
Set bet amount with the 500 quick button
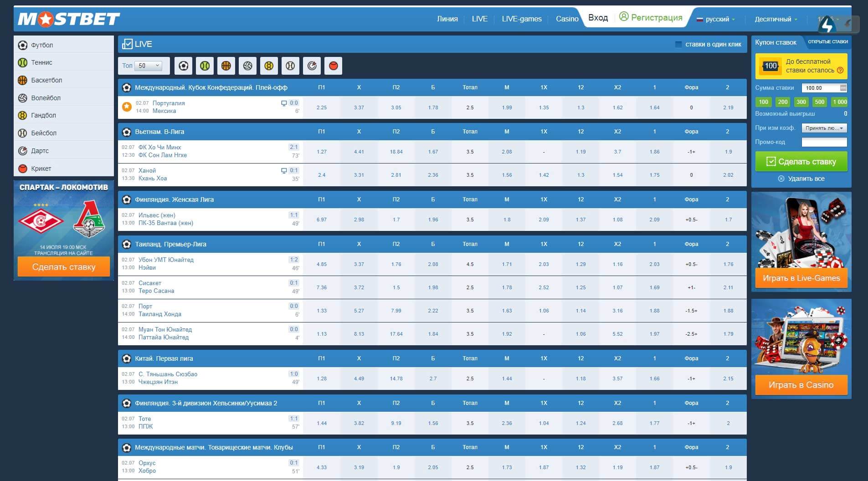819,102
